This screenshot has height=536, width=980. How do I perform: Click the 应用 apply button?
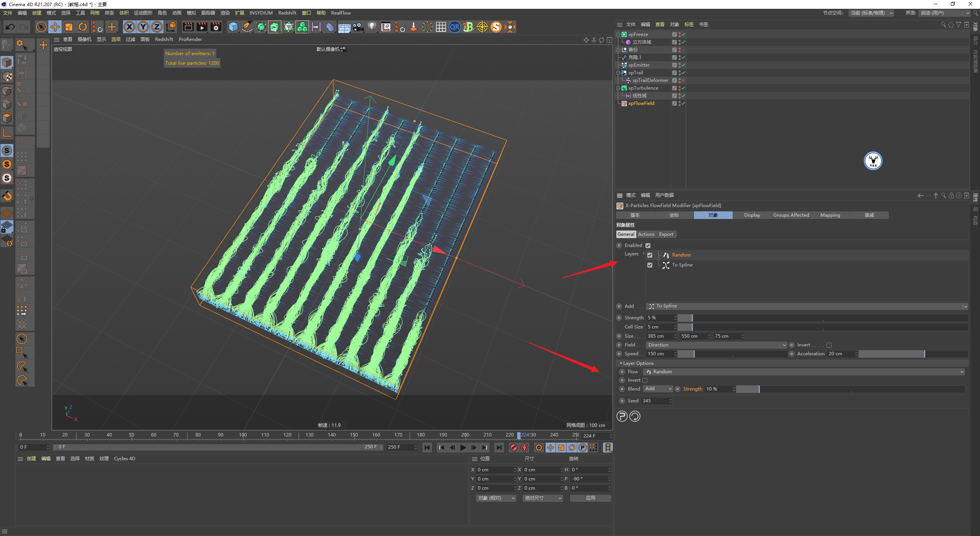(x=590, y=498)
